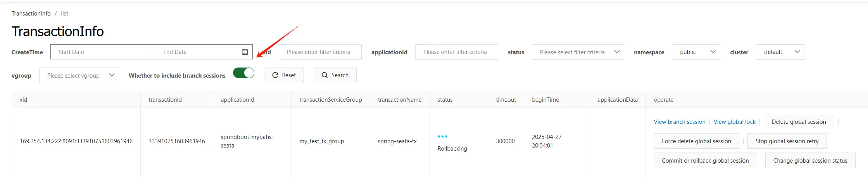The image size is (868, 177).
Task: Open the cluster default dropdown
Action: point(780,52)
